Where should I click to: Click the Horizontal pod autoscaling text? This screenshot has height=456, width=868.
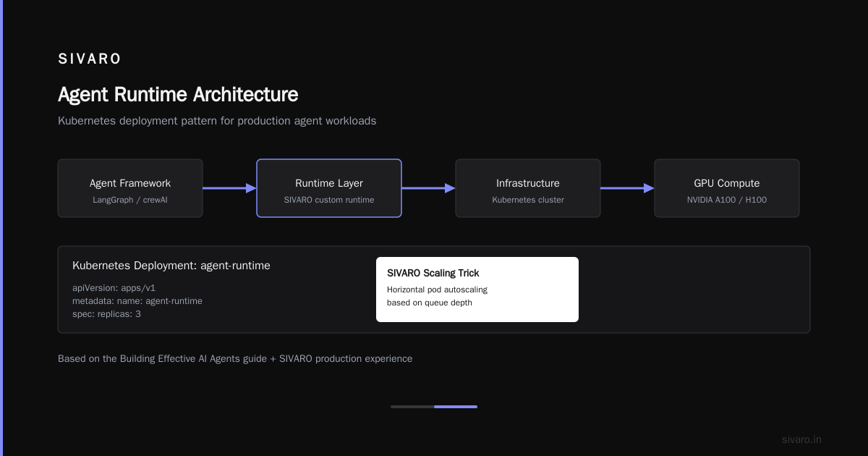[x=437, y=290]
